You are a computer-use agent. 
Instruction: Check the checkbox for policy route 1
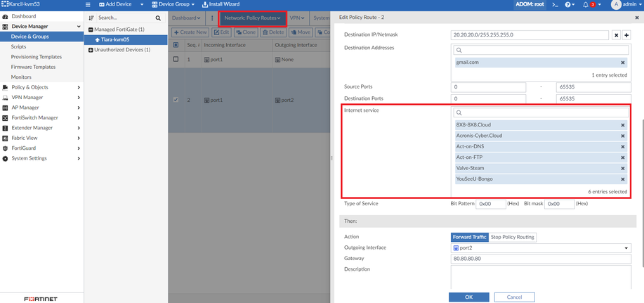click(x=176, y=59)
